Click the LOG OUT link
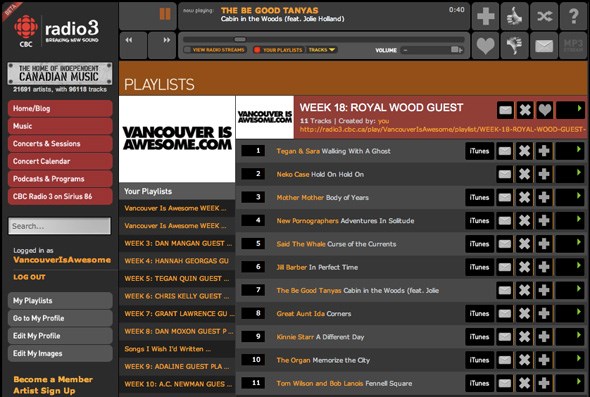Viewport: 590px width, 397px height. point(29,277)
